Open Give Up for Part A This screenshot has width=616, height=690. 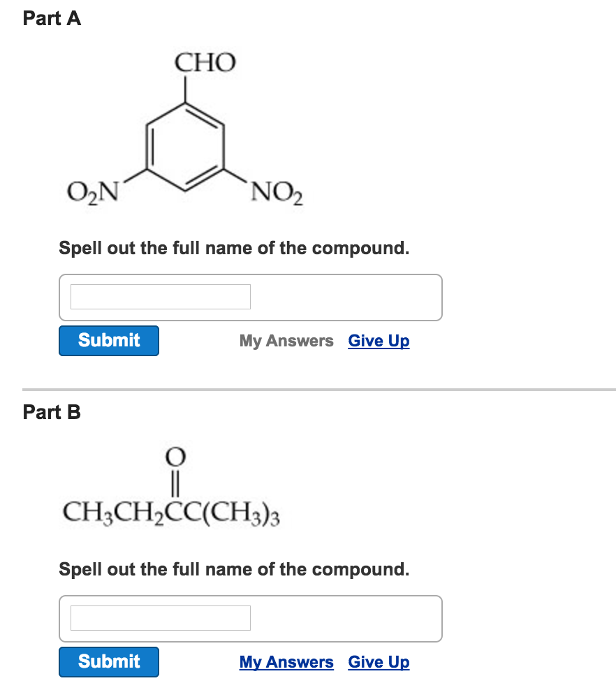click(379, 341)
